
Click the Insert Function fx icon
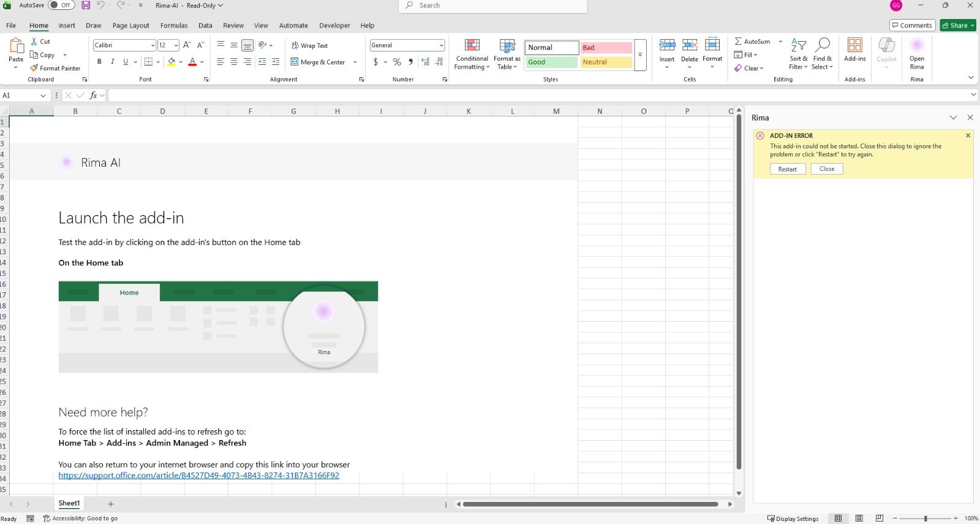click(x=94, y=95)
